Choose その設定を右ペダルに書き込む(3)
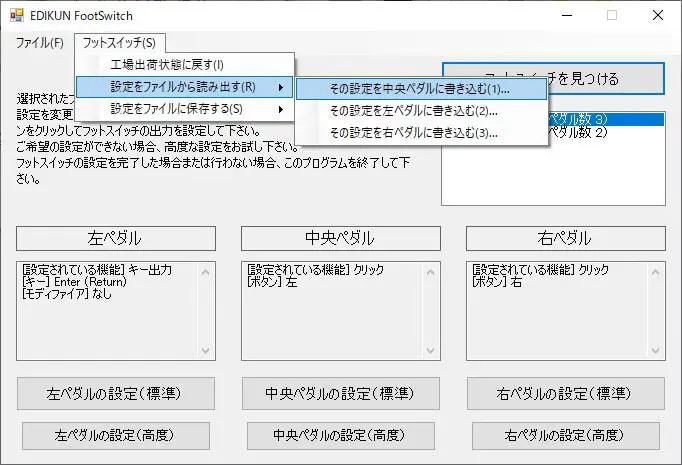The image size is (682, 465). [x=421, y=133]
